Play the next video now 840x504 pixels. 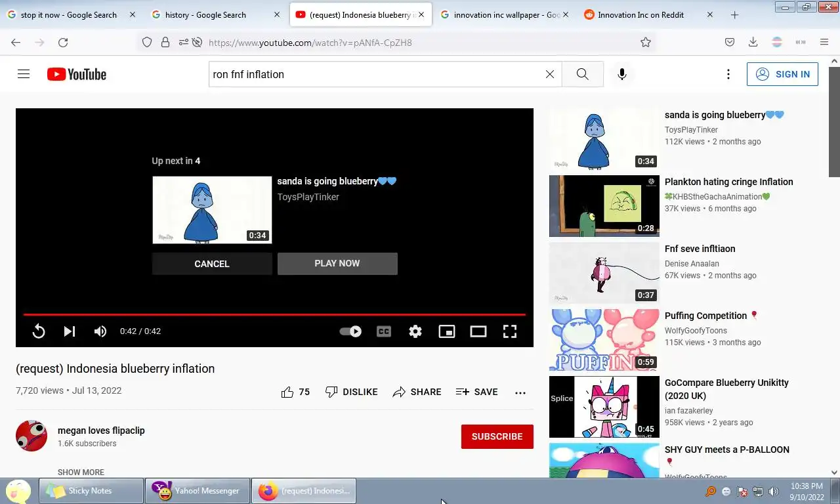[337, 263]
